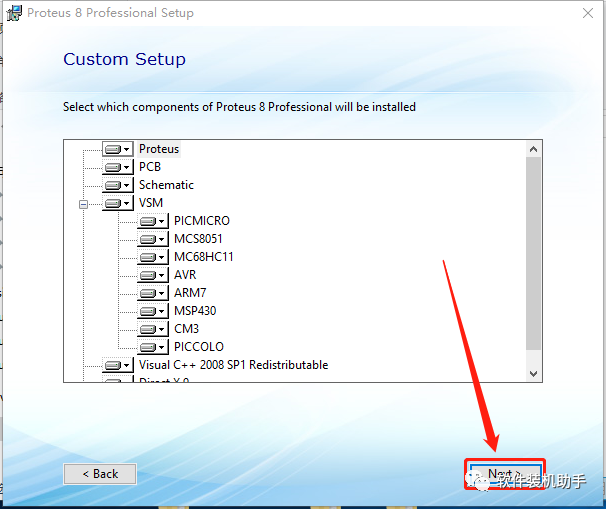This screenshot has width=606, height=509.
Task: Open the CM3 feature install dropdown
Action: pyautogui.click(x=153, y=329)
